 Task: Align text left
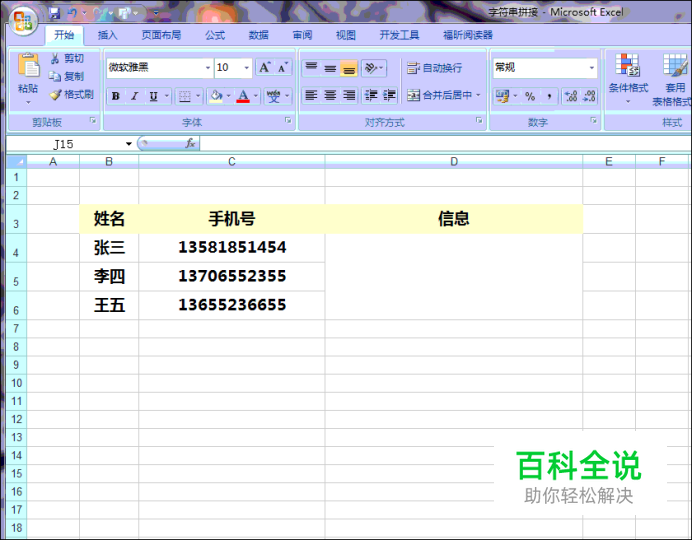(311, 95)
